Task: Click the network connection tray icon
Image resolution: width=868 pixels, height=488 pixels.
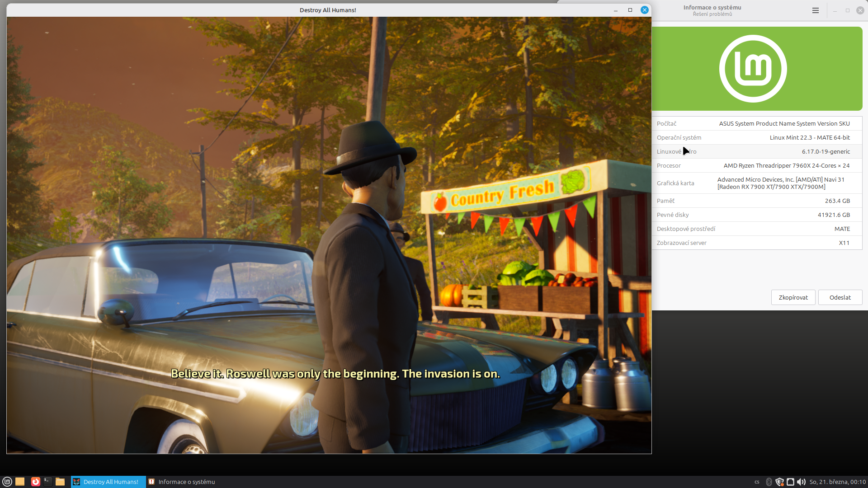Action: (790, 482)
